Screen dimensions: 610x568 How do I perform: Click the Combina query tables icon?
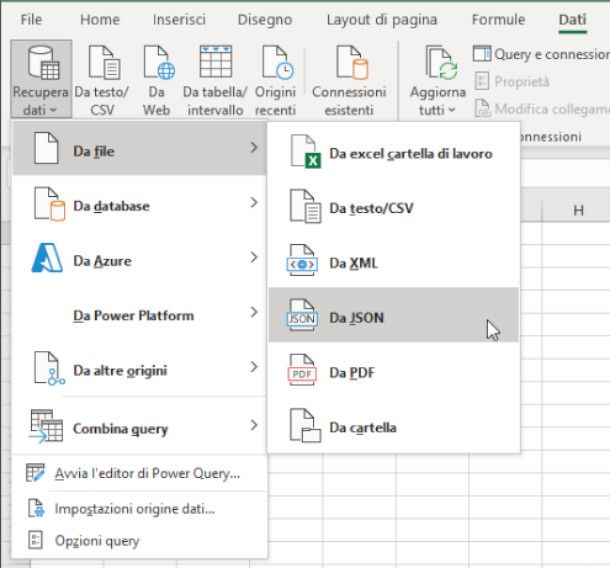(46, 426)
